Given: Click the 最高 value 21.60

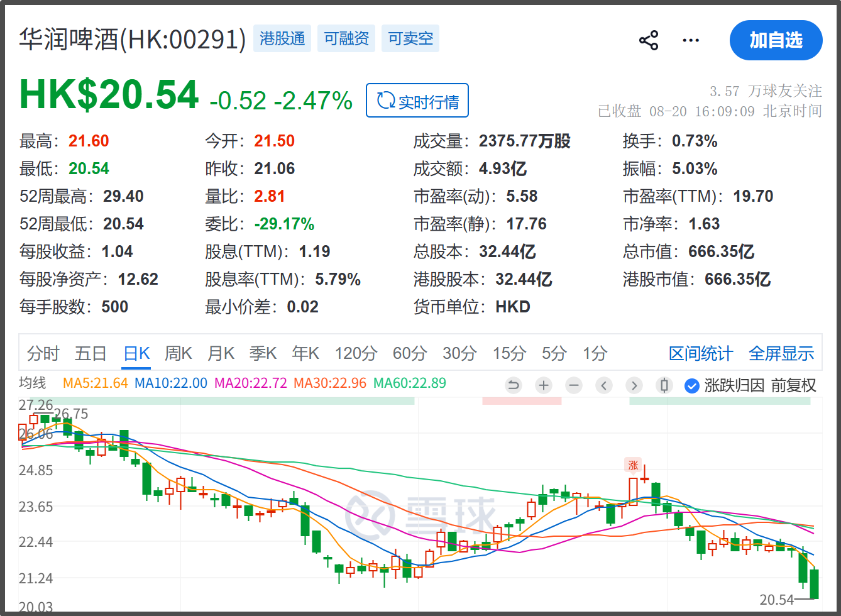Looking at the screenshot, I should pos(89,141).
